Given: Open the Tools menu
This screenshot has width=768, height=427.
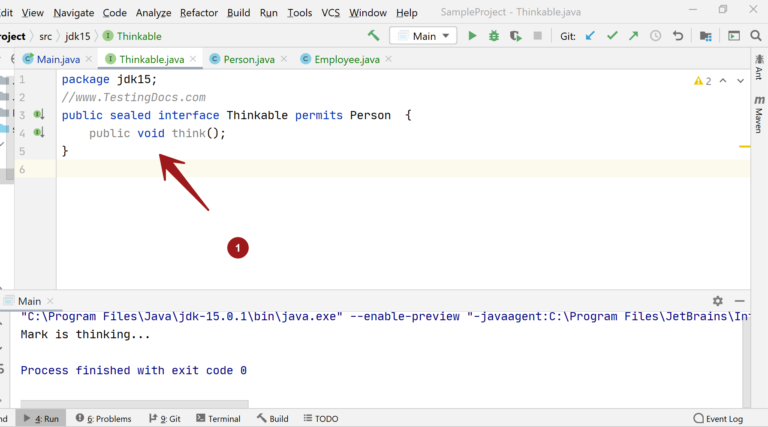Looking at the screenshot, I should [299, 12].
